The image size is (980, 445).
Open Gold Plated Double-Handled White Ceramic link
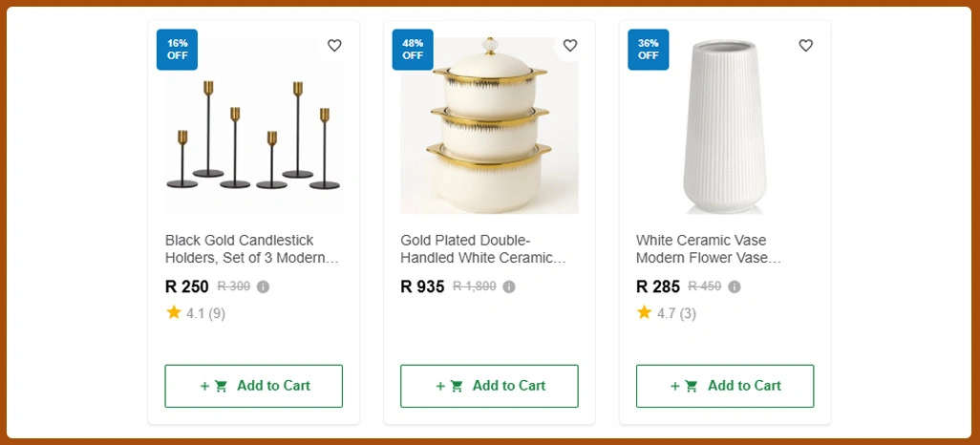483,249
